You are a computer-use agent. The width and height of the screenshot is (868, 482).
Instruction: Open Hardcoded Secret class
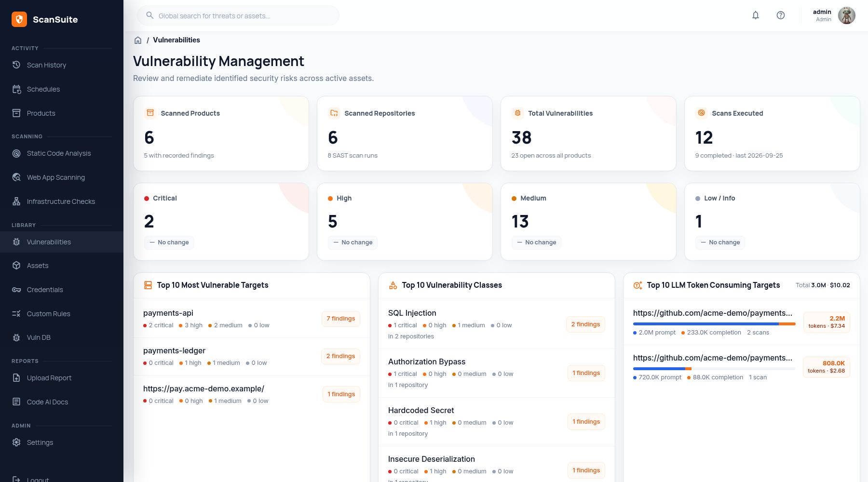421,410
